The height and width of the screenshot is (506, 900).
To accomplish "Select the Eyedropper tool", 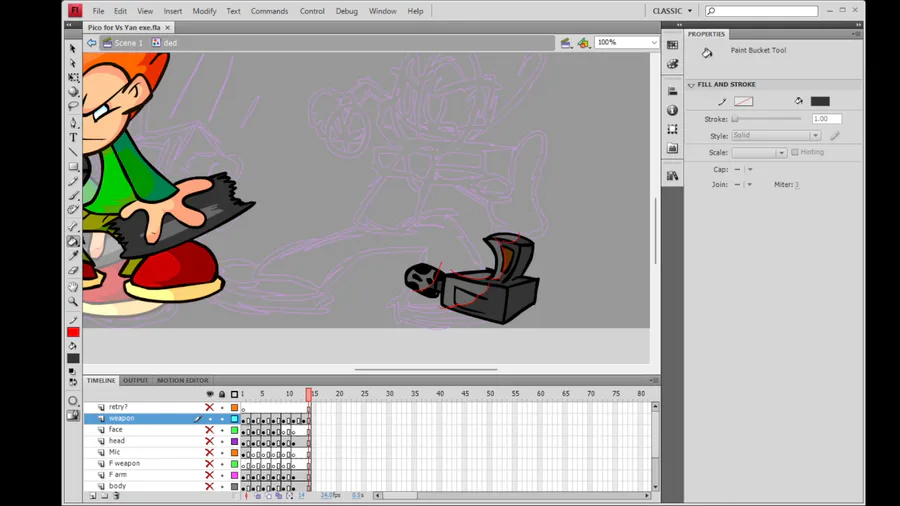I will point(73,256).
